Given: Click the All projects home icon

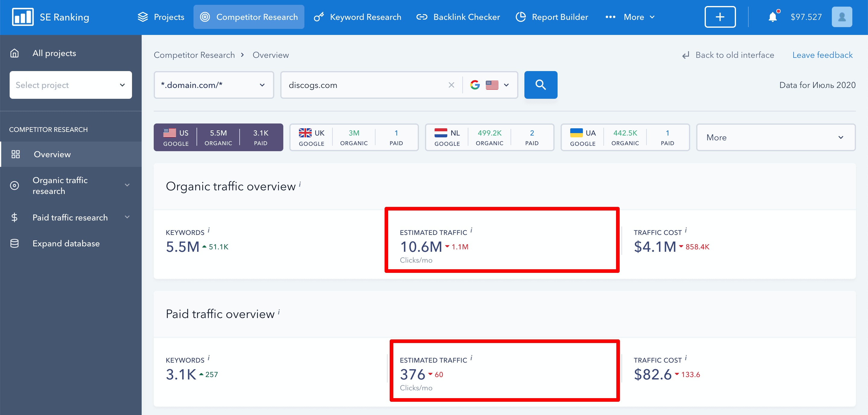Looking at the screenshot, I should [x=14, y=53].
